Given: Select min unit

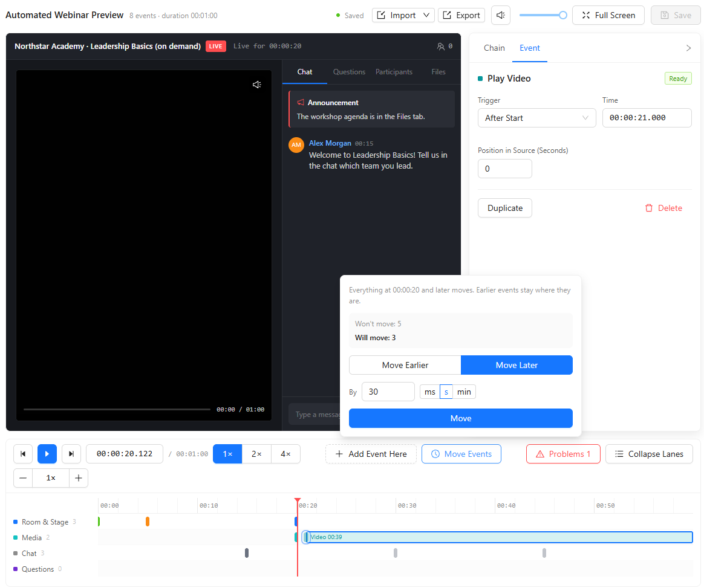Looking at the screenshot, I should tap(464, 392).
